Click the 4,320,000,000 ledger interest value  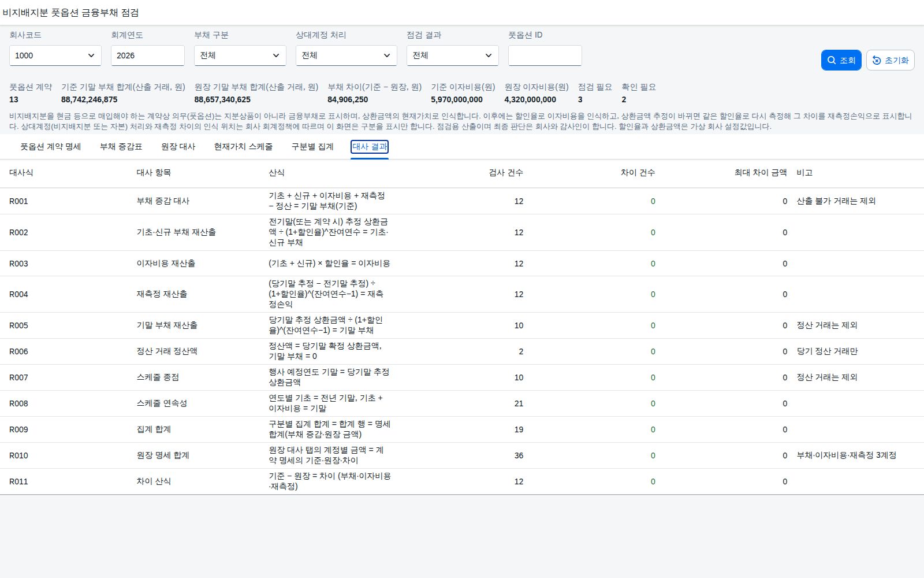[x=530, y=99]
